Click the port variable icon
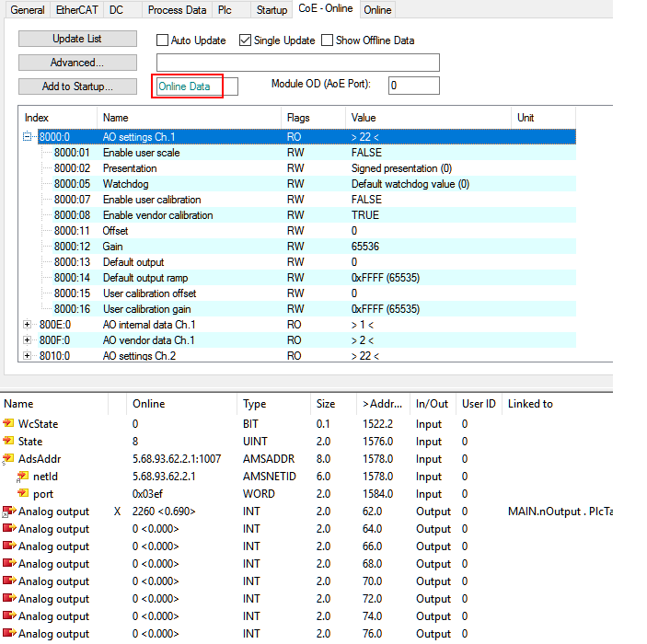 pos(23,493)
